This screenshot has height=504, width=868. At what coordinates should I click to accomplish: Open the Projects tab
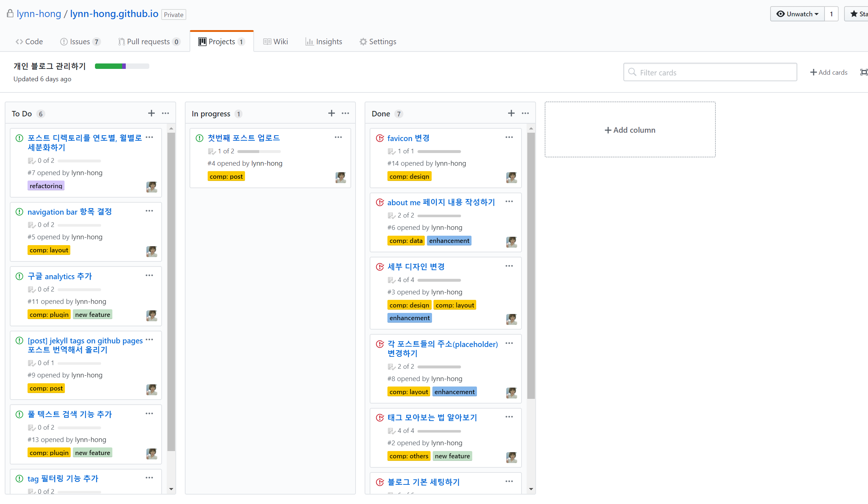pos(221,42)
